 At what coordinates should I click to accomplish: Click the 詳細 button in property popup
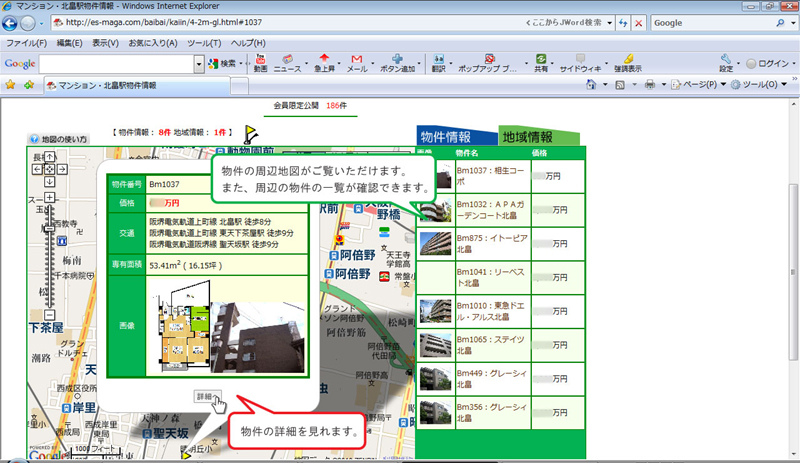click(x=206, y=396)
